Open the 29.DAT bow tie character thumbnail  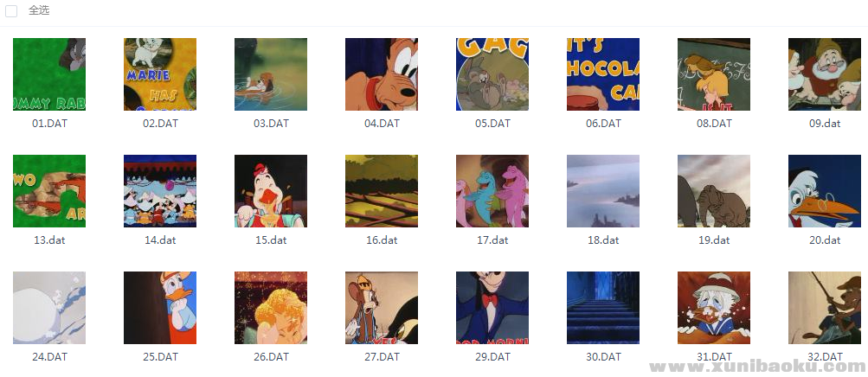[492, 307]
